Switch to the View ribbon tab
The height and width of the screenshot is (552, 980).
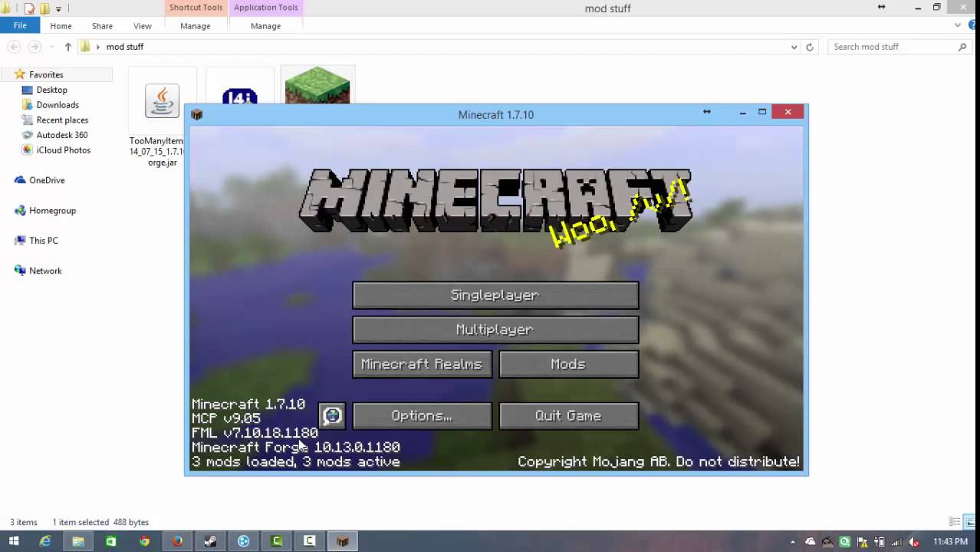143,26
